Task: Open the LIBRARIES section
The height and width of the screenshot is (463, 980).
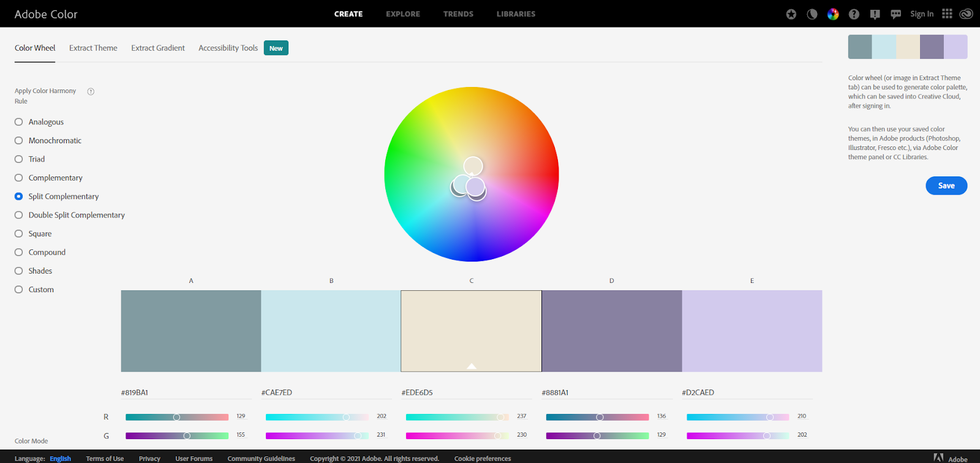Action: tap(516, 14)
